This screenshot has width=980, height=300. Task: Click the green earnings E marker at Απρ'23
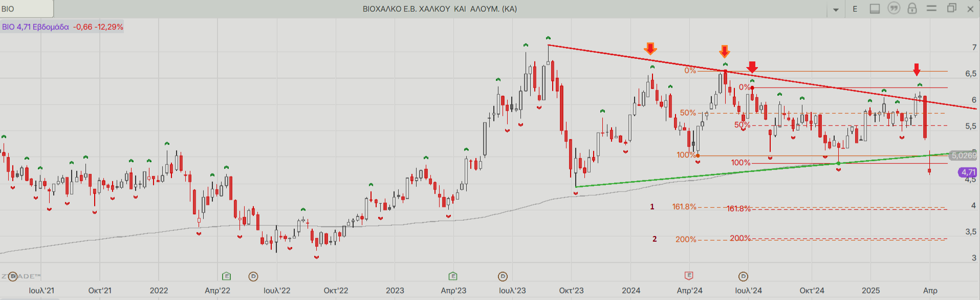[453, 276]
